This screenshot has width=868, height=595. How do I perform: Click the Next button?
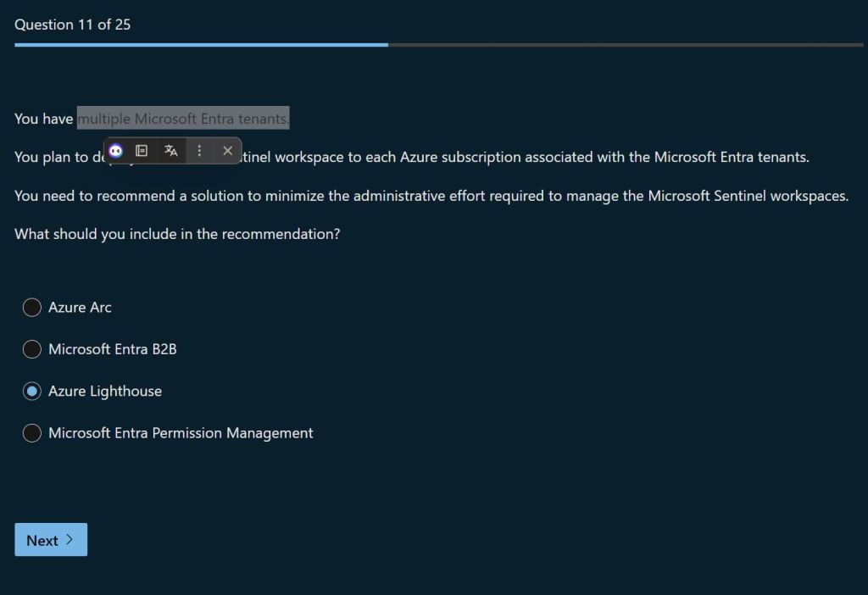(x=50, y=540)
